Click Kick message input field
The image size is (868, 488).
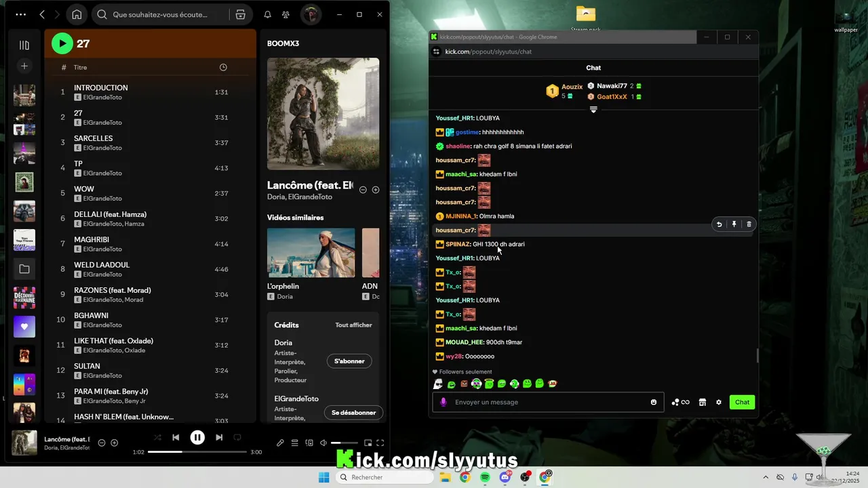[x=547, y=402]
